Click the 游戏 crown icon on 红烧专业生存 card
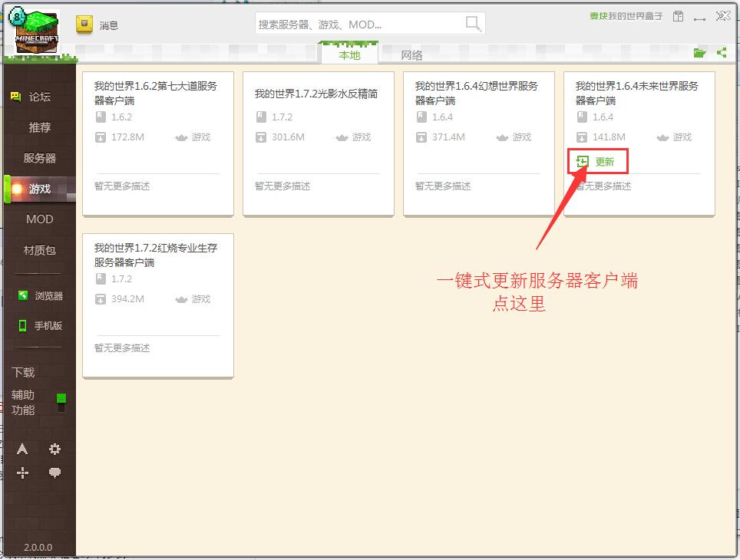The width and height of the screenshot is (740, 560). click(x=182, y=299)
